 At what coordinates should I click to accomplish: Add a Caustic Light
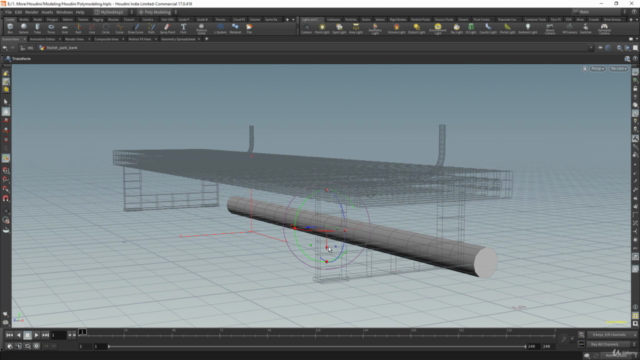(488, 28)
